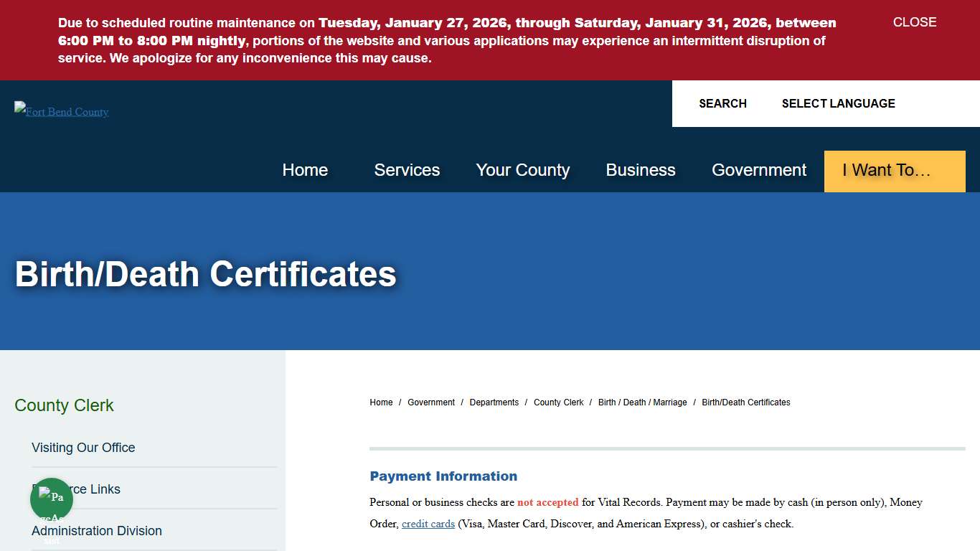Expand the Services navigation menu
The height and width of the screenshot is (551, 980).
point(407,170)
